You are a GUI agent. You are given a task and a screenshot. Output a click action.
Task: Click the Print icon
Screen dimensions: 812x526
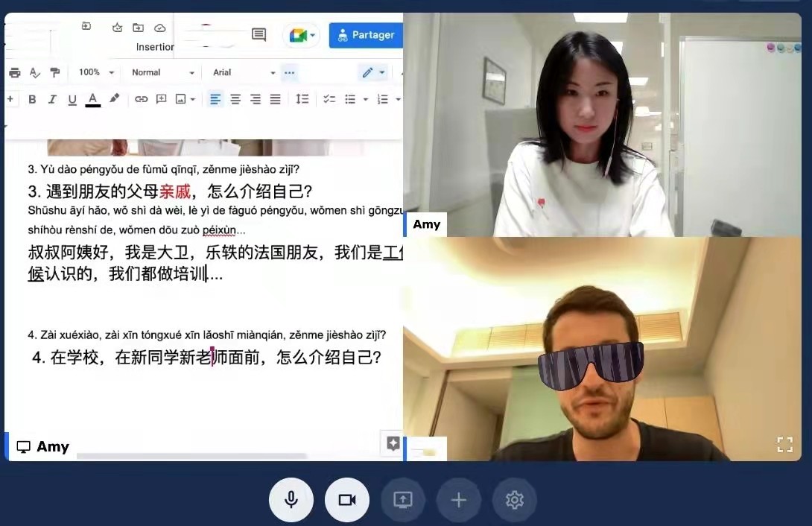click(x=15, y=72)
